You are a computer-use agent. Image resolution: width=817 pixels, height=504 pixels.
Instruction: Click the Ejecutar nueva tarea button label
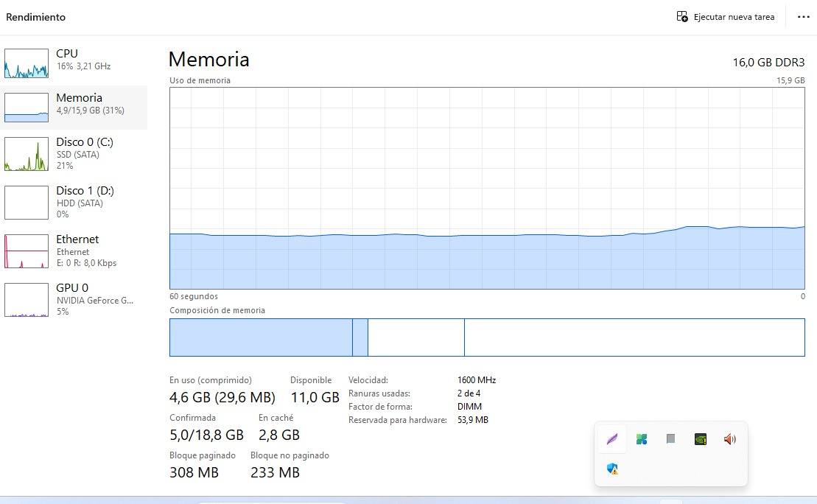[734, 17]
